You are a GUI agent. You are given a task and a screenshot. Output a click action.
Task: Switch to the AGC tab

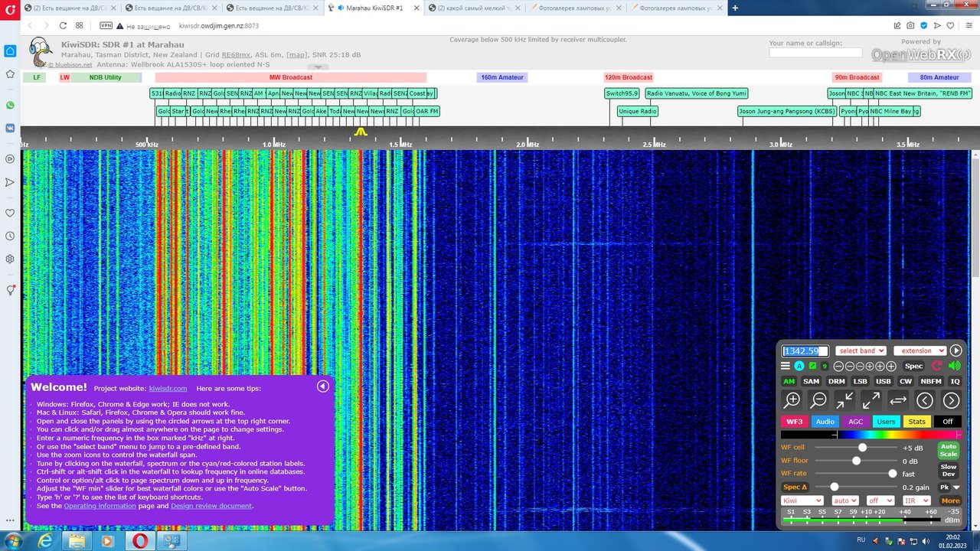(x=856, y=421)
